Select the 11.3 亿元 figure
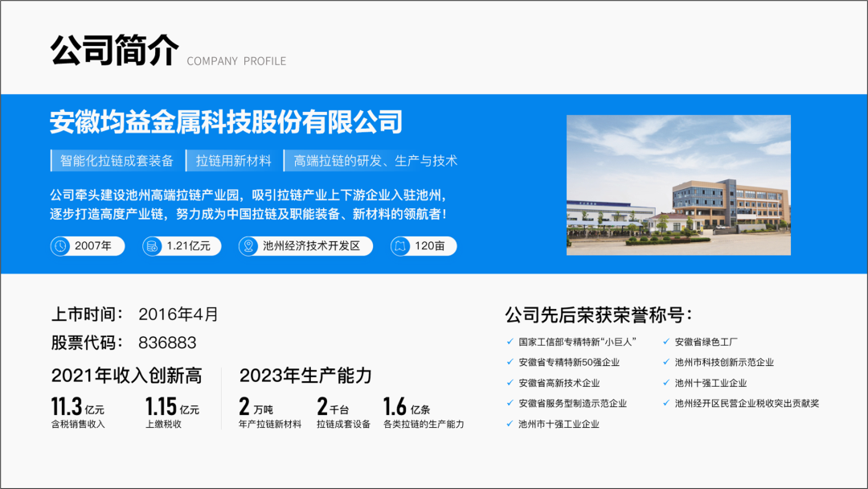Screen dimensions: 868x489 pos(77,406)
